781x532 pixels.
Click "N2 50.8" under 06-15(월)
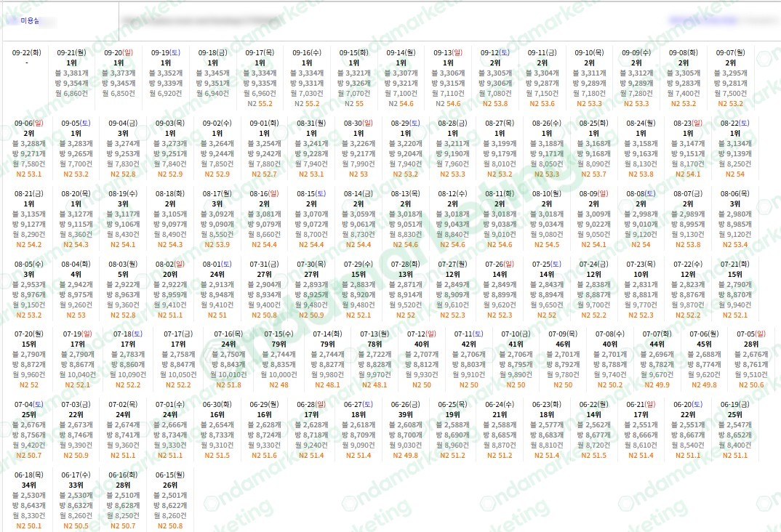(170, 526)
